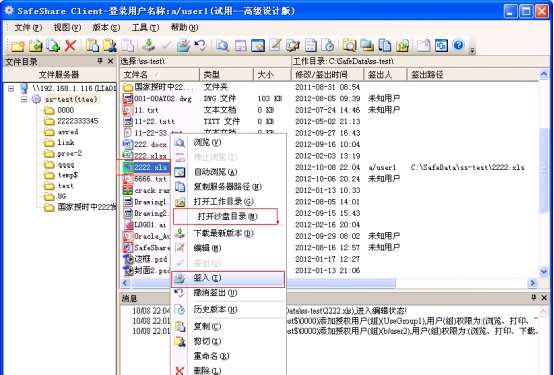Screen dimensions: 554x375
Task: Click the blue help question mark icon
Action: coord(458,46)
